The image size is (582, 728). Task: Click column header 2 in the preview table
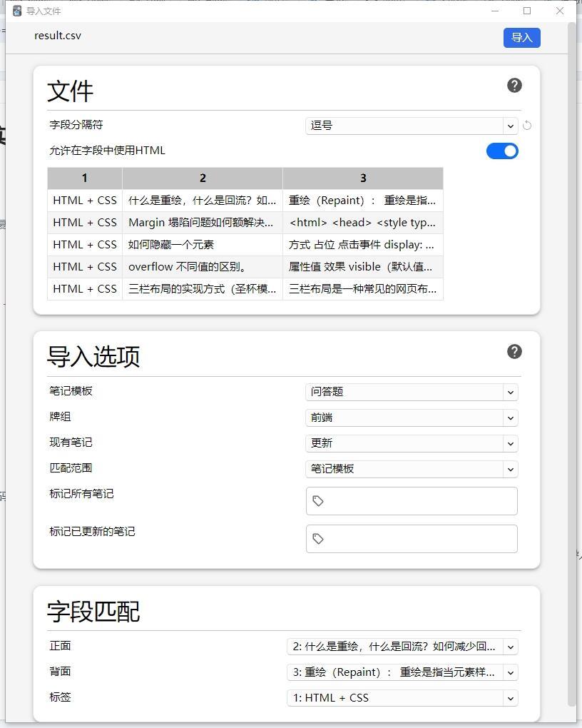pyautogui.click(x=203, y=178)
